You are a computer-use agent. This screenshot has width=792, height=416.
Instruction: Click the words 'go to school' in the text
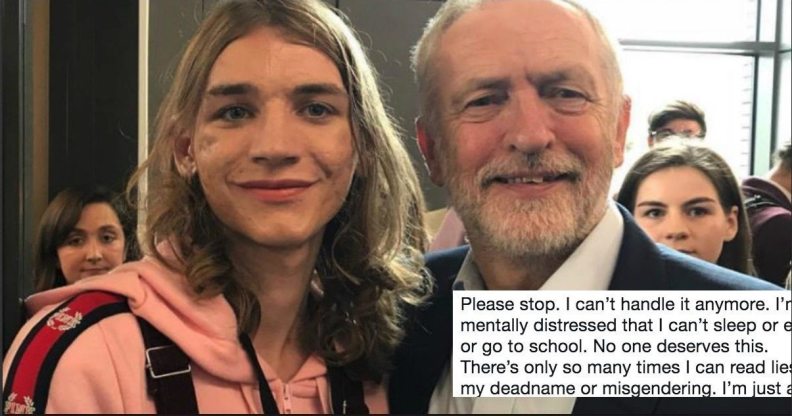click(534, 347)
